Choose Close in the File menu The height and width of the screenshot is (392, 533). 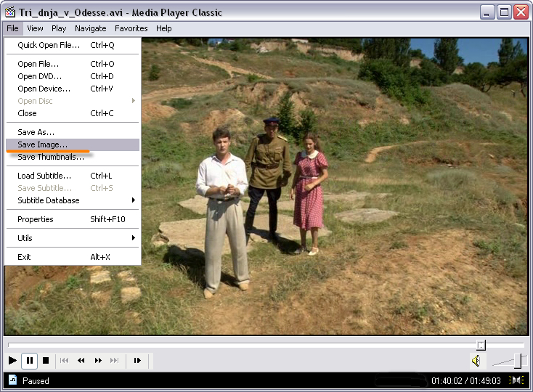coord(73,113)
